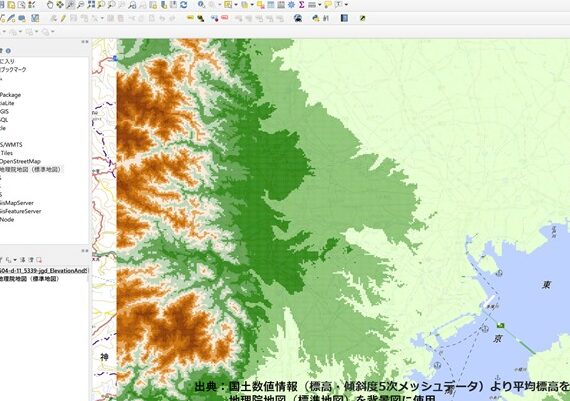Click Browser panel float/close buttons
The width and height of the screenshot is (570, 401).
tap(85, 42)
